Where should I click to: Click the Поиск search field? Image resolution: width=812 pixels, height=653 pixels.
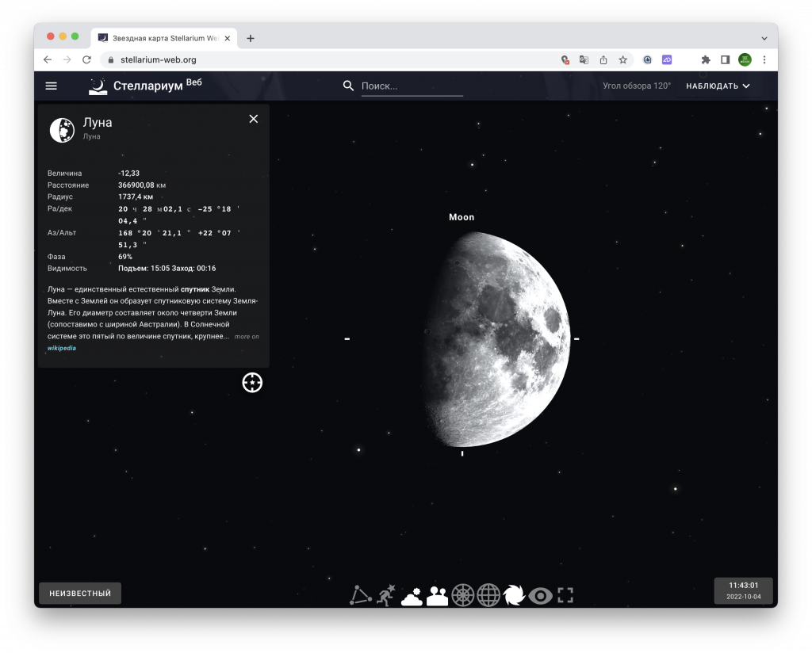(x=412, y=86)
